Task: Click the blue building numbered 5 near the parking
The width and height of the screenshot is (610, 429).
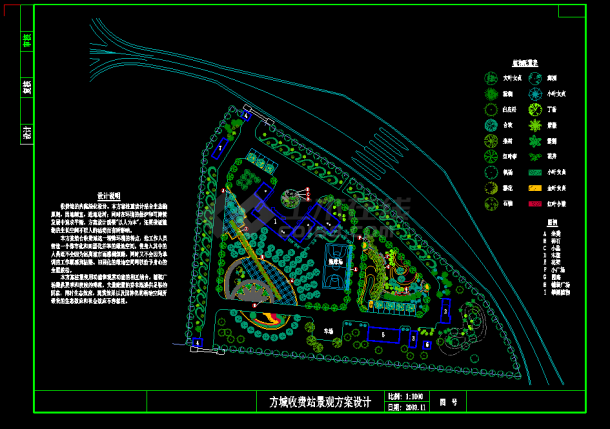Action: point(383,335)
